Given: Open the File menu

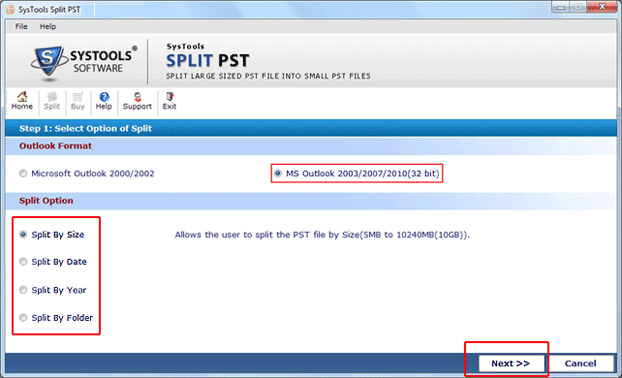Looking at the screenshot, I should pos(21,27).
